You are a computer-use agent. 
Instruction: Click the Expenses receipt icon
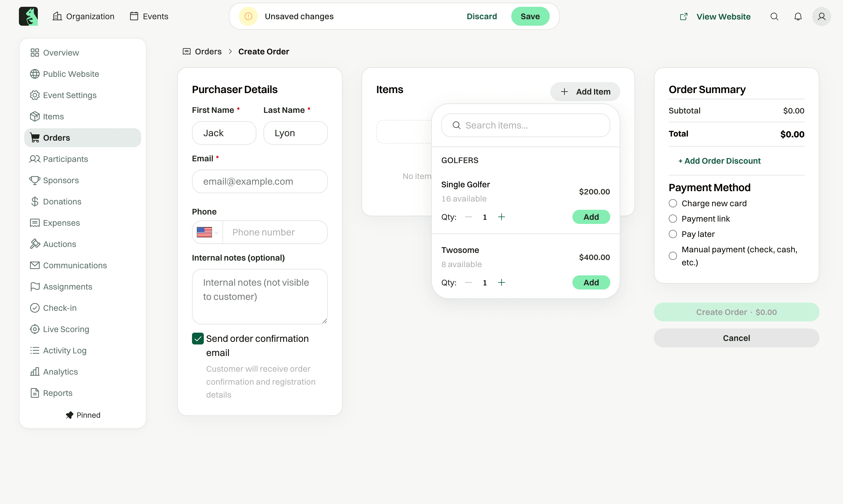(x=35, y=223)
